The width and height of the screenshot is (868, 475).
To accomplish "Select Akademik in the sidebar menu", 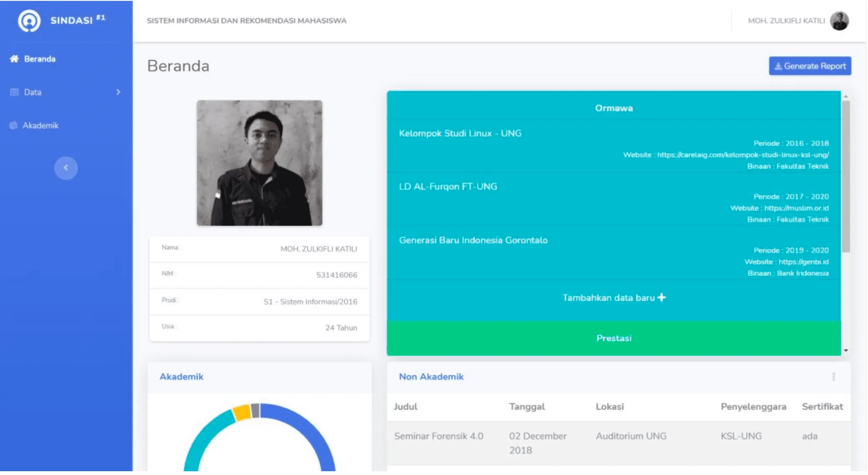I will [40, 125].
